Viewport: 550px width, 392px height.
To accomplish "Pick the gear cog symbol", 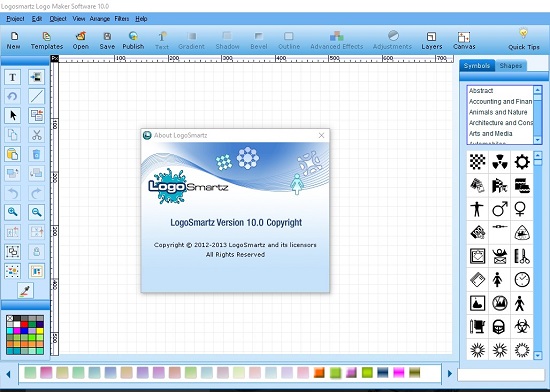I will tap(522, 162).
